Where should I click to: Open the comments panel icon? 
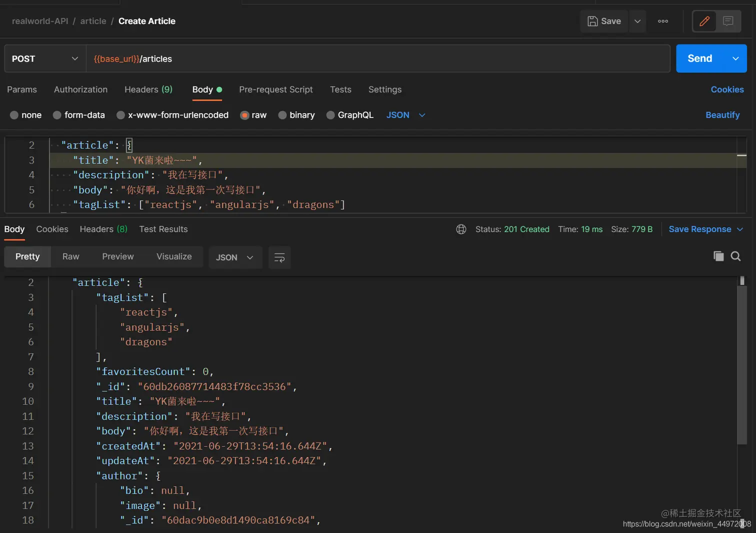click(728, 21)
